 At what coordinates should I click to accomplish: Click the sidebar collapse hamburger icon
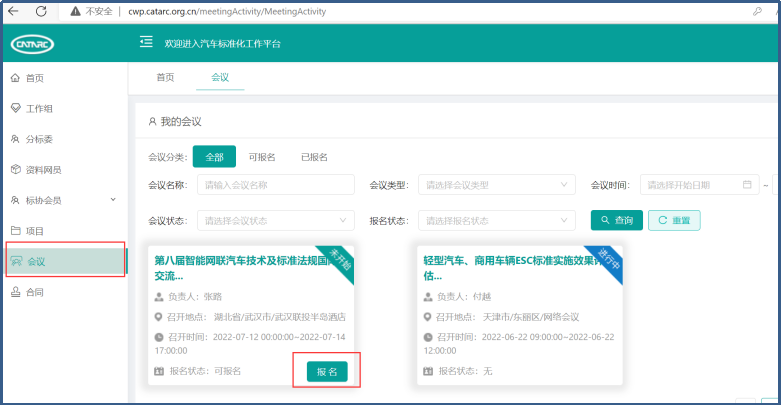pyautogui.click(x=146, y=42)
